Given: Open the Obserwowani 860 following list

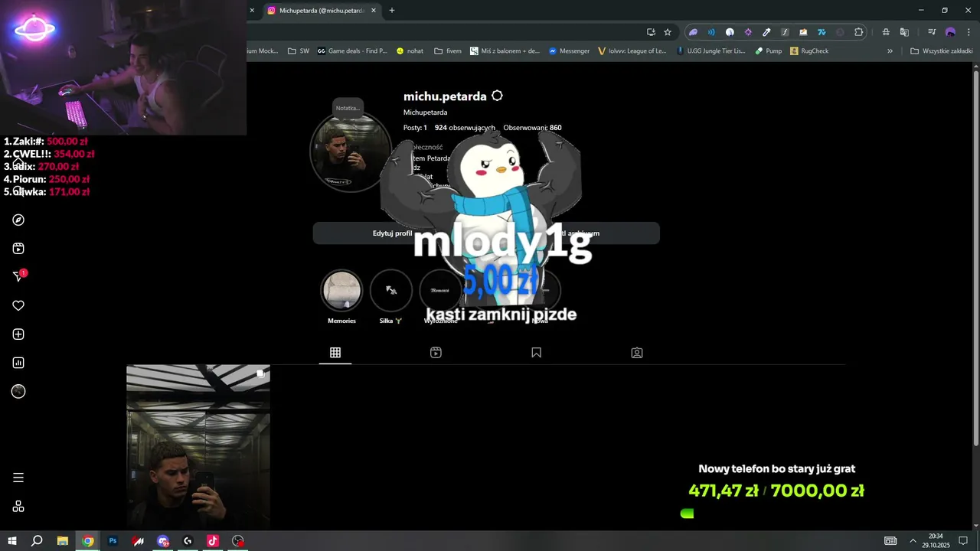Looking at the screenshot, I should click(532, 128).
